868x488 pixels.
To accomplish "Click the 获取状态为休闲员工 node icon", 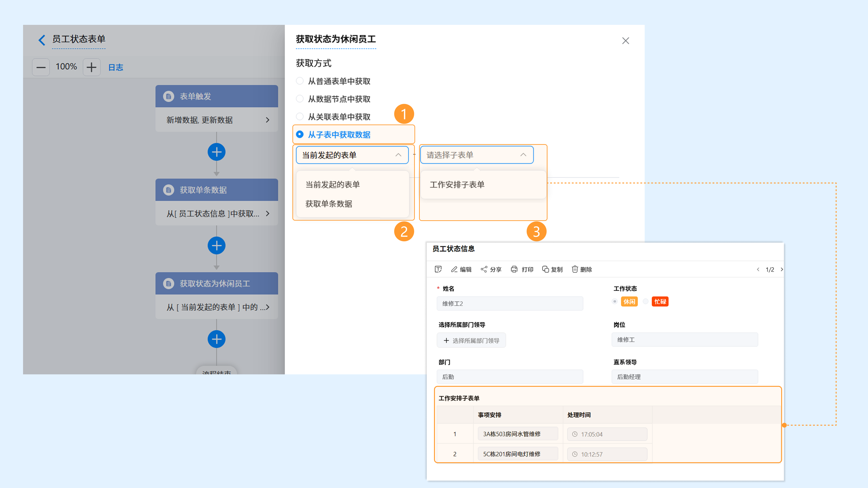I will (x=168, y=284).
